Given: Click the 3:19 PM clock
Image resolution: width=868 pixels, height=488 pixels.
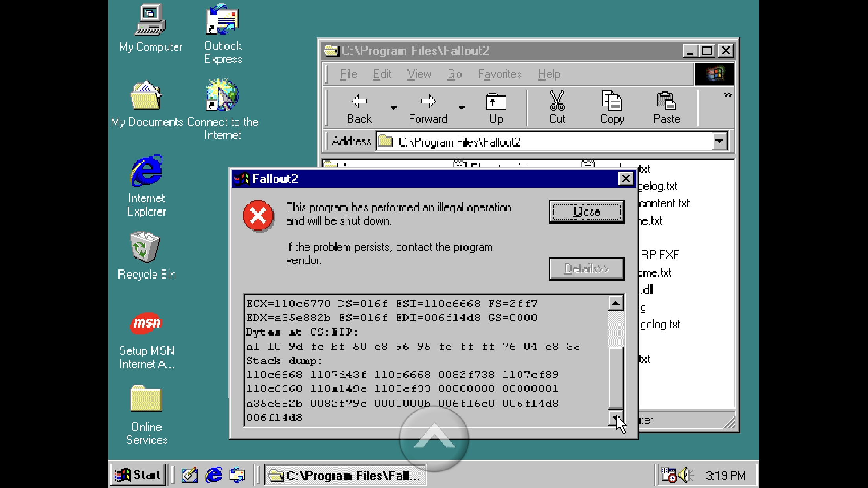Looking at the screenshot, I should (725, 475).
